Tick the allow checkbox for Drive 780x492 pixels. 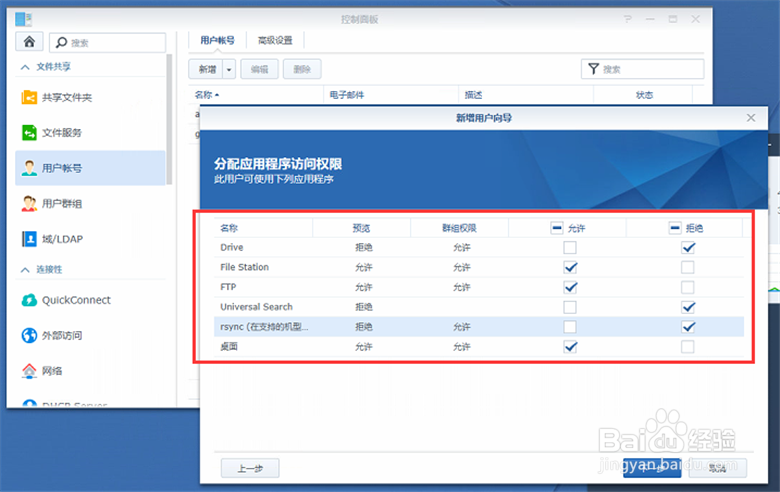(570, 247)
